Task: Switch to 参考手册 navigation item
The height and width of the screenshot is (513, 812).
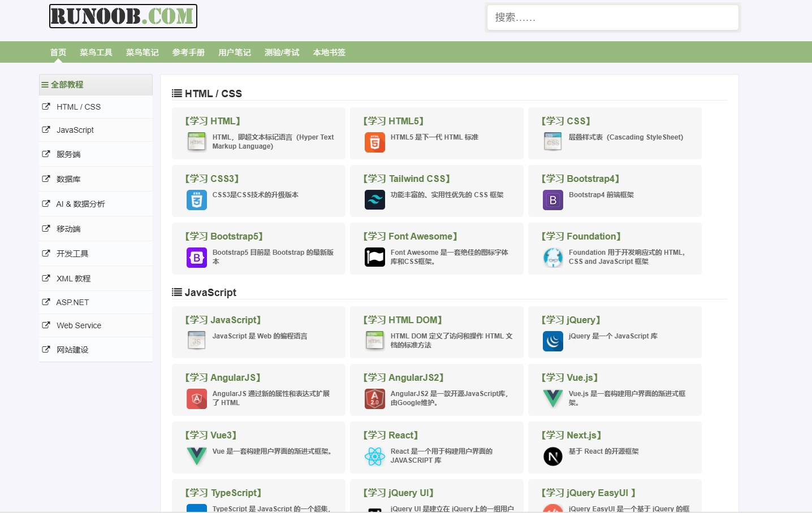Action: pyautogui.click(x=188, y=53)
